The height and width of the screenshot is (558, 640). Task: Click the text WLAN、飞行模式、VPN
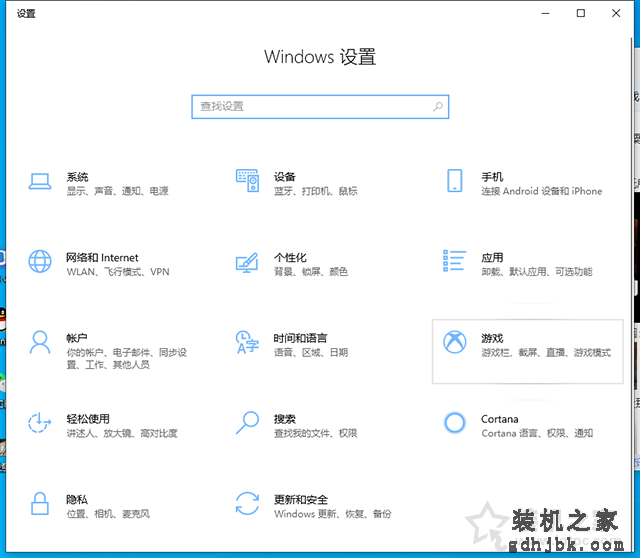point(118,272)
